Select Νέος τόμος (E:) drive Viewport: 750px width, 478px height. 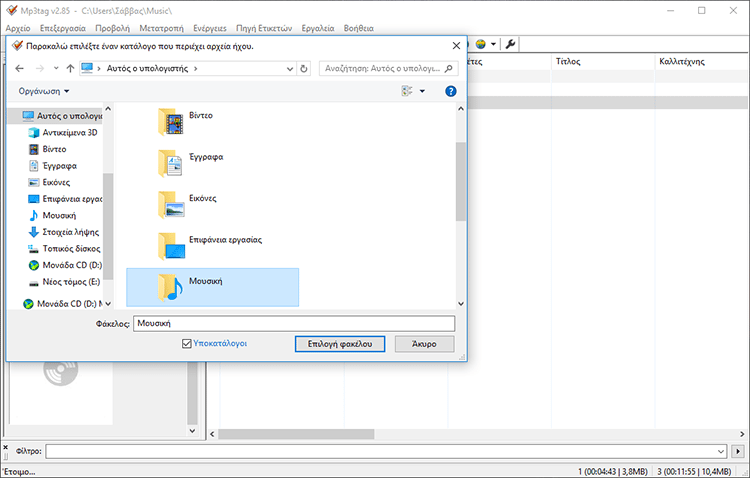coord(65,282)
